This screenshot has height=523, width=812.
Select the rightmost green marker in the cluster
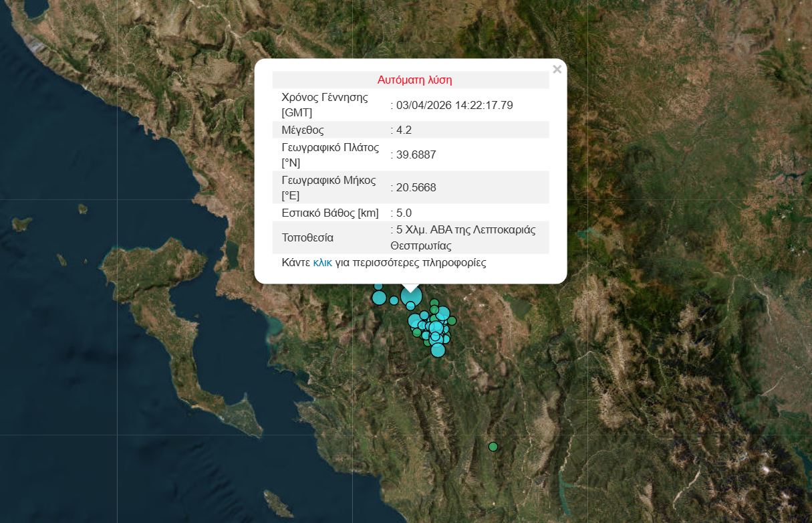coord(452,320)
